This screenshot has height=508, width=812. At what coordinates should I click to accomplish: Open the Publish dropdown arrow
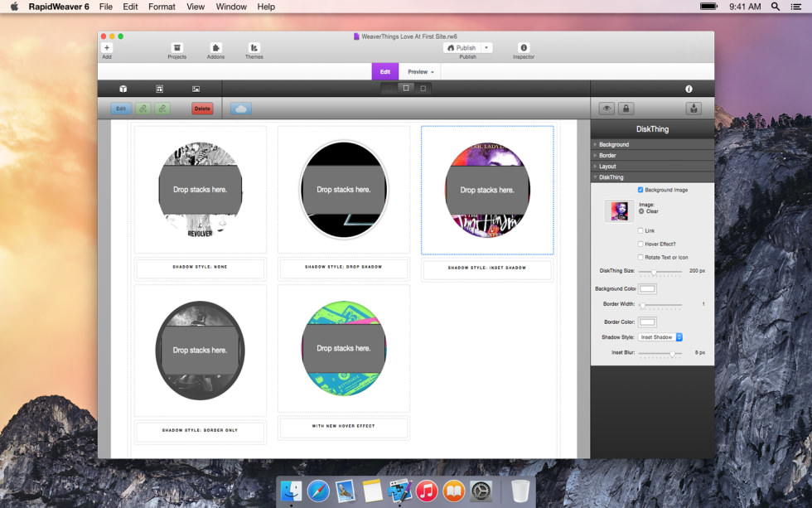486,47
